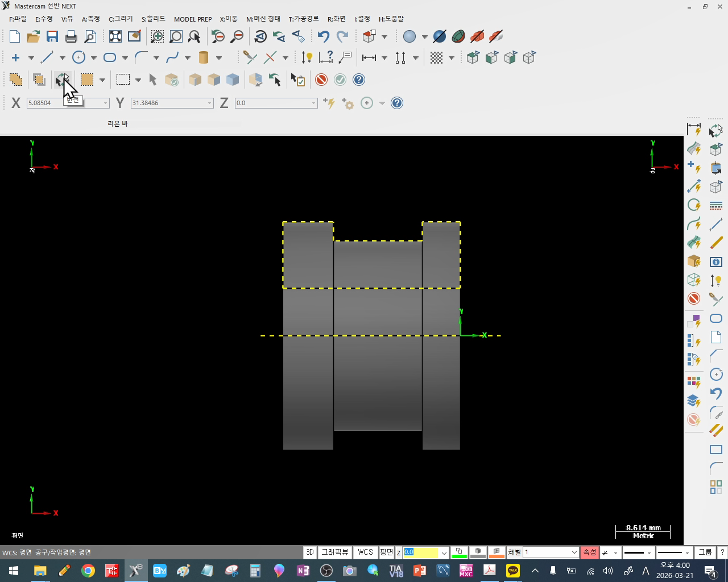Click the analyze entity lightbulb icon
Screen dimensions: 728x582
(307, 57)
